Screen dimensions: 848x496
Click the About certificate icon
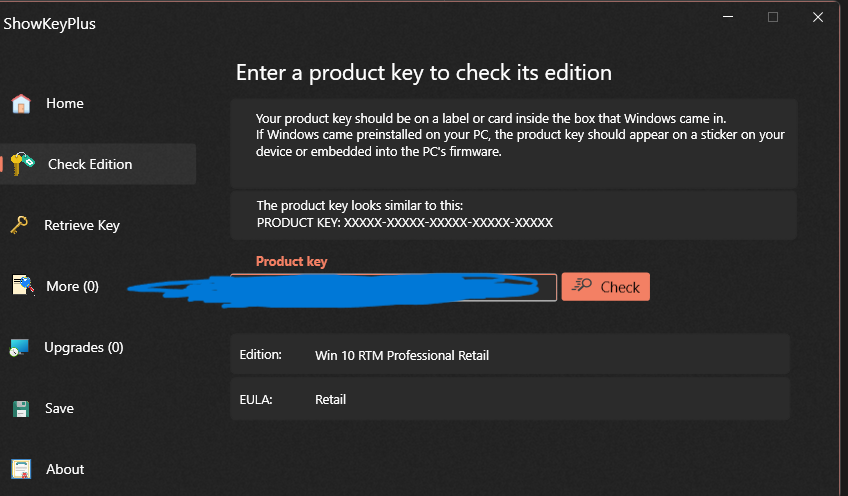click(21, 469)
